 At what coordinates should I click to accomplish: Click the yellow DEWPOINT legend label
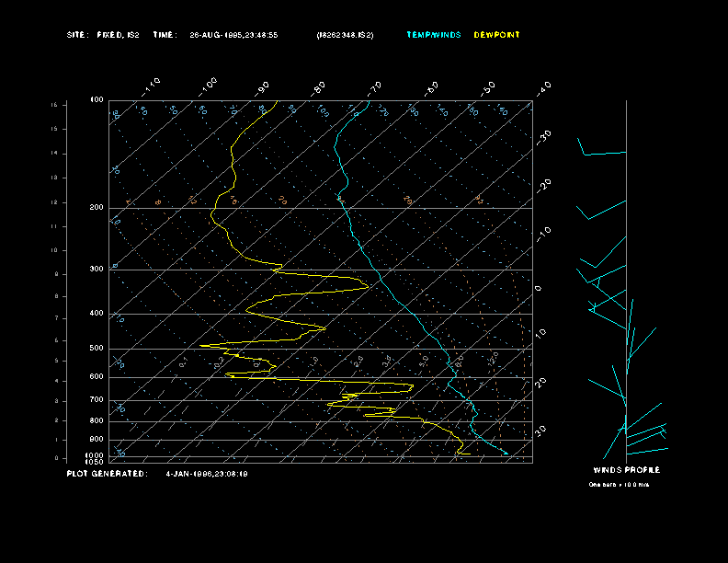click(496, 35)
